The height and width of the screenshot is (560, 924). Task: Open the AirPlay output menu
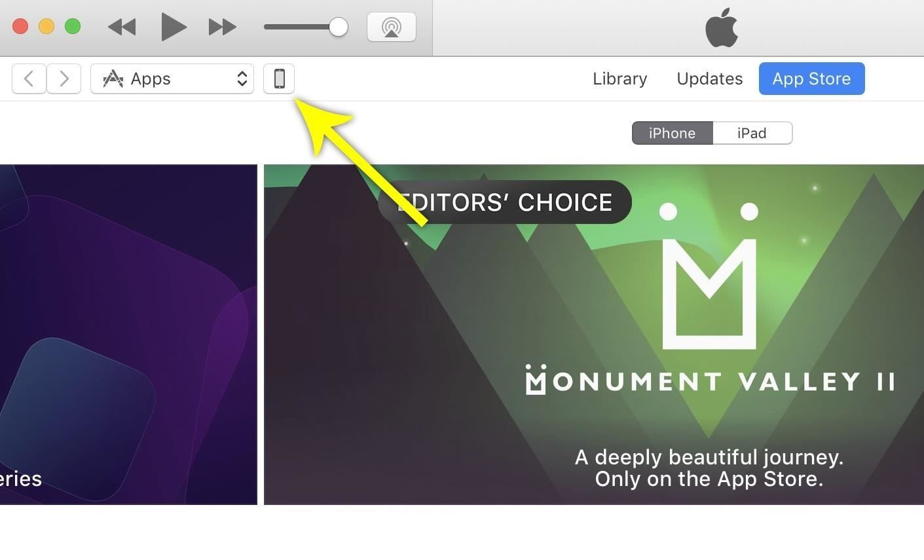392,27
